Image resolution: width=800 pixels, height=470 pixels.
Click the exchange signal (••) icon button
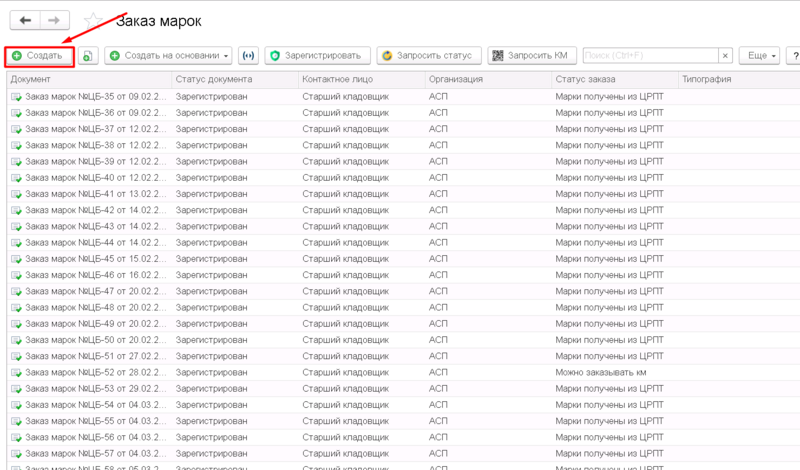(x=248, y=56)
